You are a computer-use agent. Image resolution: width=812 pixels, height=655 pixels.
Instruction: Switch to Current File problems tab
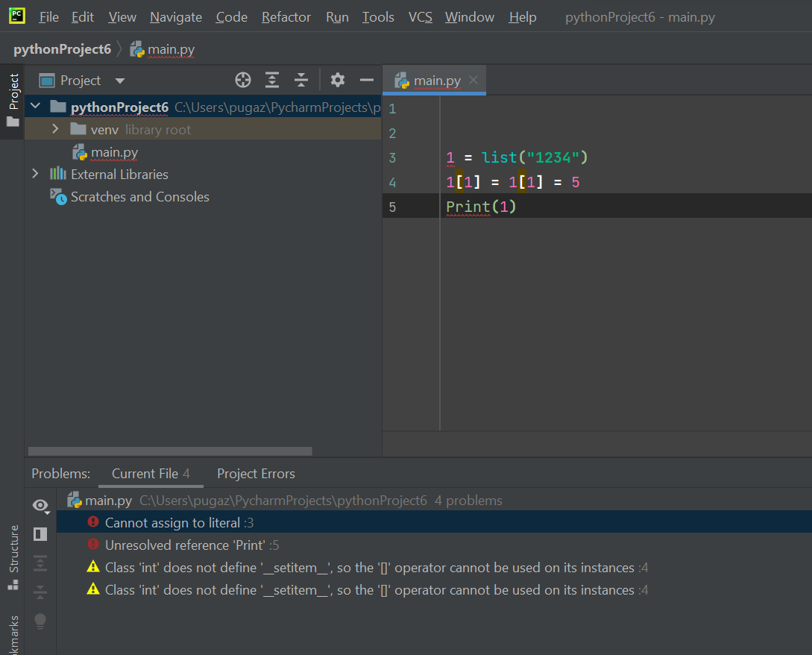coord(151,474)
